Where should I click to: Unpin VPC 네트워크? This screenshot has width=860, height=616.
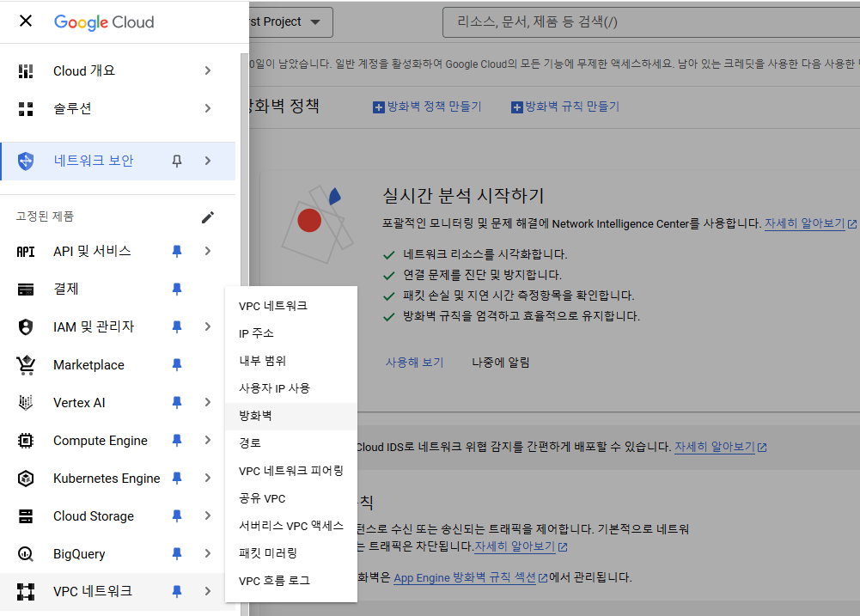coord(177,591)
